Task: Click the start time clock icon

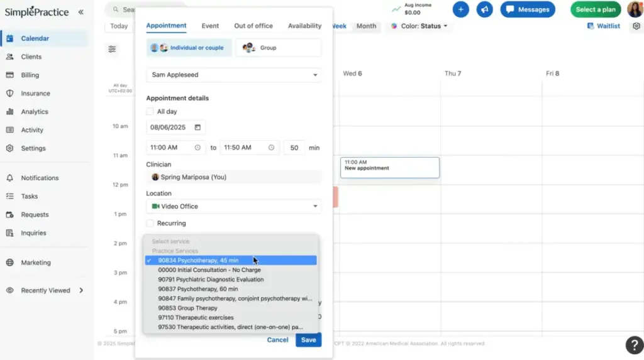Action: (197, 148)
